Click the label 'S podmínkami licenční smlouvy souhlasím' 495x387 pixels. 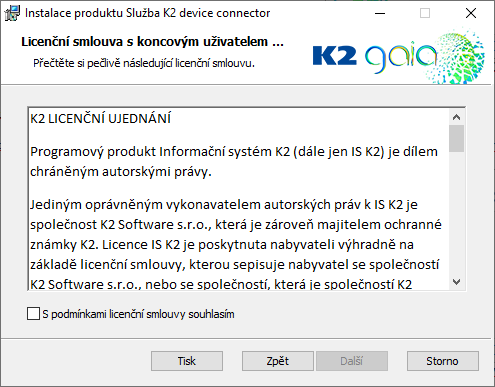click(138, 314)
